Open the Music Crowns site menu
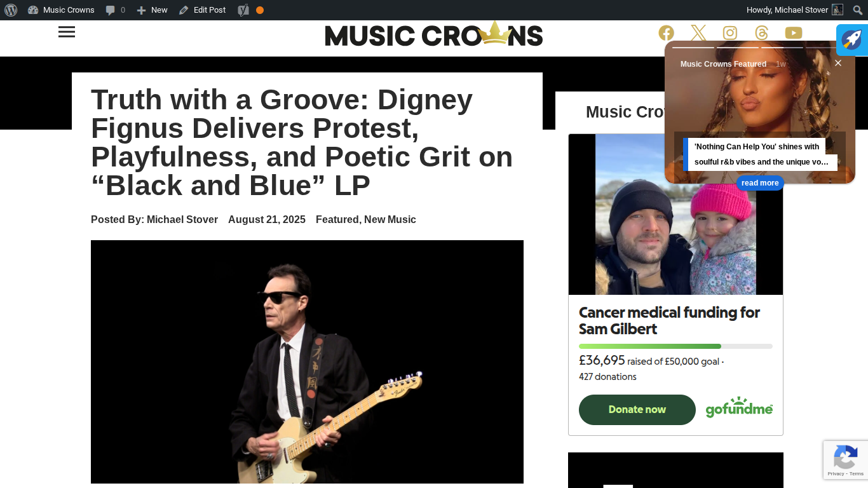 62,10
